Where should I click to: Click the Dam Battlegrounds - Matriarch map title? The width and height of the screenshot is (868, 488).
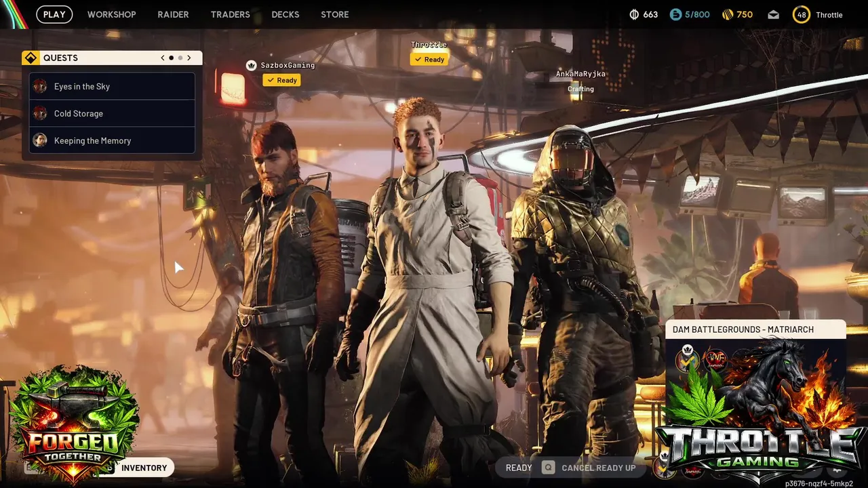743,329
